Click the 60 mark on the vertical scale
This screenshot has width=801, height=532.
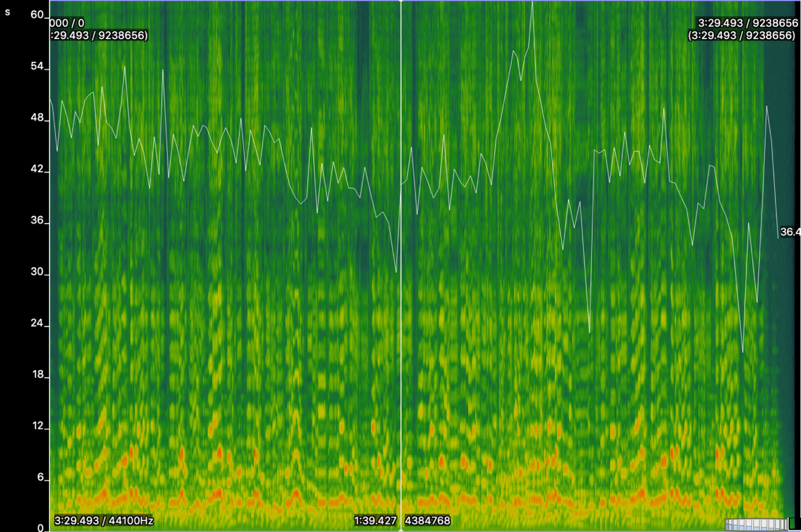pyautogui.click(x=37, y=15)
